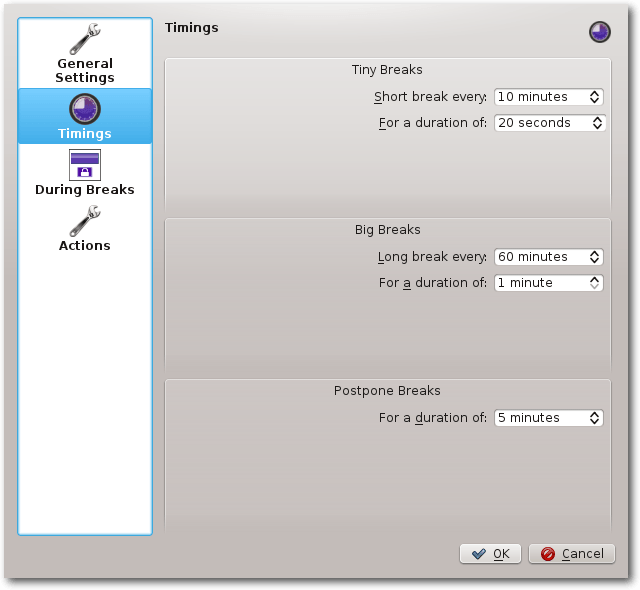
Task: Click the During Breaks label text
Action: tap(85, 190)
